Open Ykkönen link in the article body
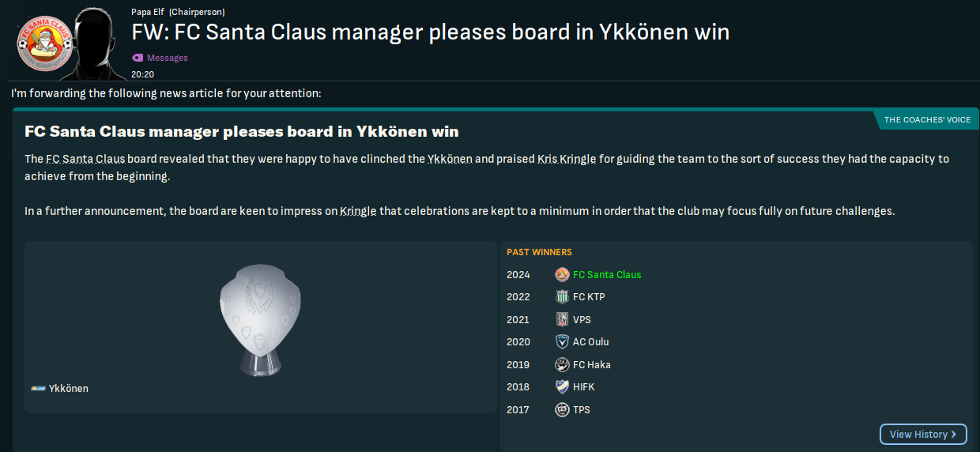 450,159
